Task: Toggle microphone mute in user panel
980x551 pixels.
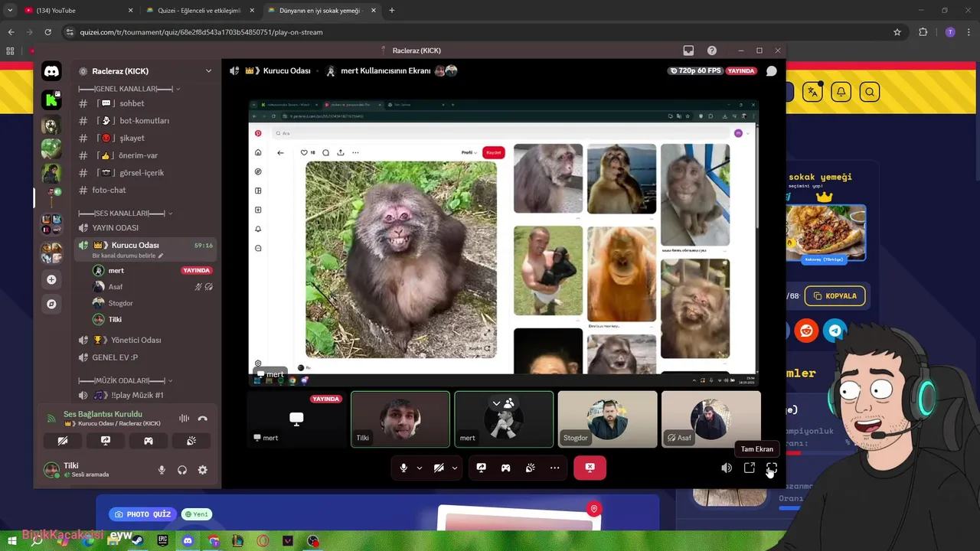Action: point(162,470)
